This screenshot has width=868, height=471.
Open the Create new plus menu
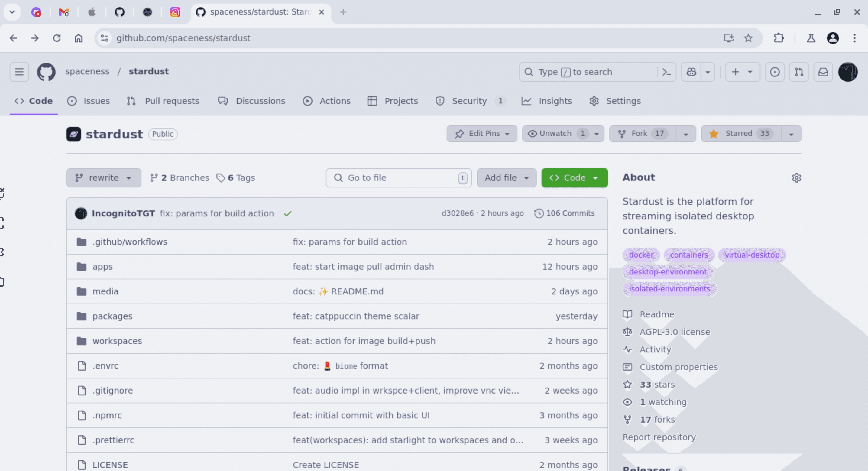pyautogui.click(x=742, y=72)
